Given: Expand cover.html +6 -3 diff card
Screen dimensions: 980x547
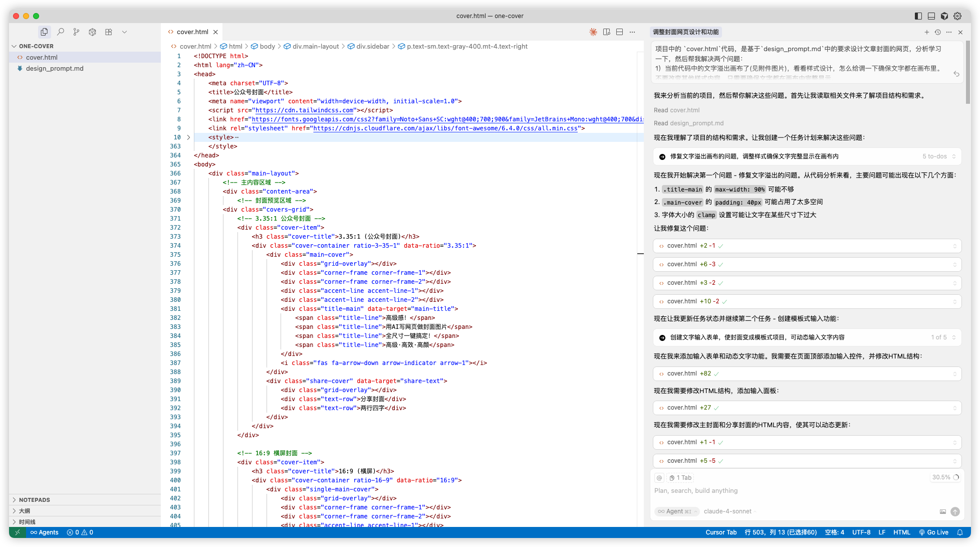Looking at the screenshot, I should 807,264.
